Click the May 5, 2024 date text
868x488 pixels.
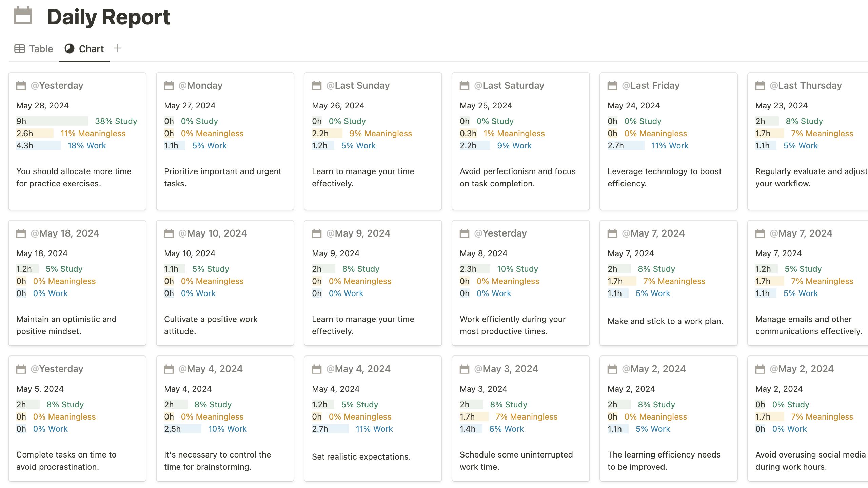point(40,389)
